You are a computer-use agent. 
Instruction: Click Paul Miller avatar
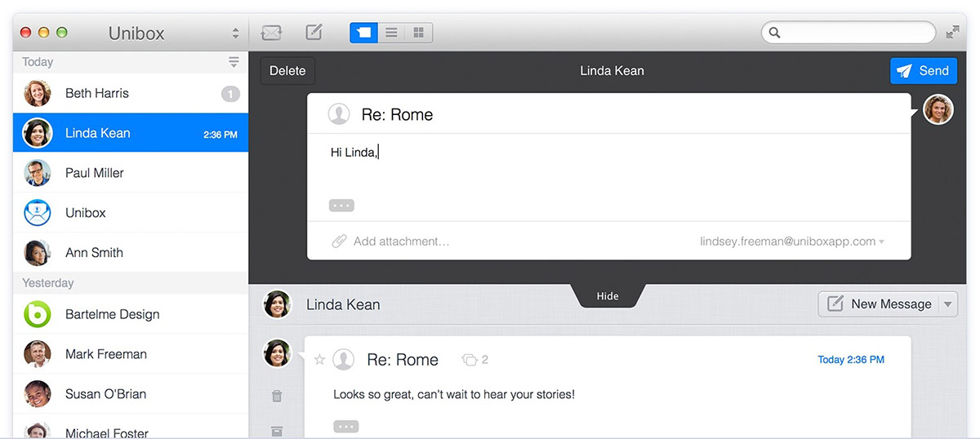click(38, 173)
